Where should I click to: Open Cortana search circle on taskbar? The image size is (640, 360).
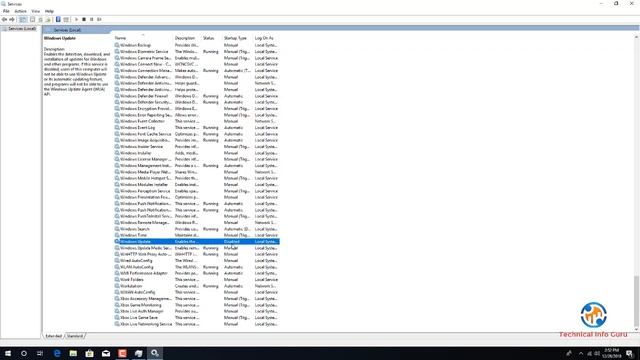24,353
